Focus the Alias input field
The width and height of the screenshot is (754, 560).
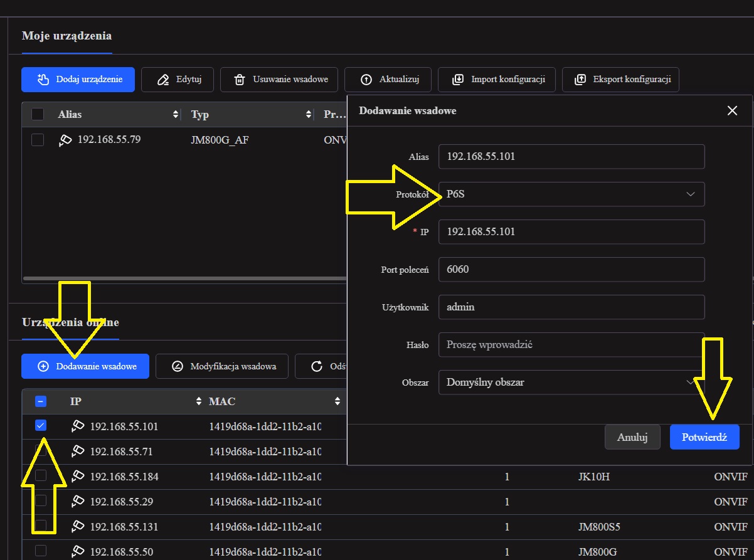coord(571,156)
